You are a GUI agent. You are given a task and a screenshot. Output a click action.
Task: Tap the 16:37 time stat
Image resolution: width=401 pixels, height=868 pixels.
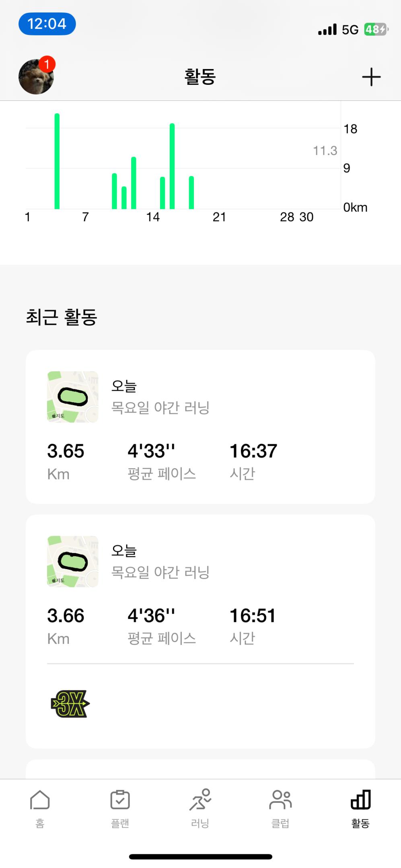click(x=253, y=451)
